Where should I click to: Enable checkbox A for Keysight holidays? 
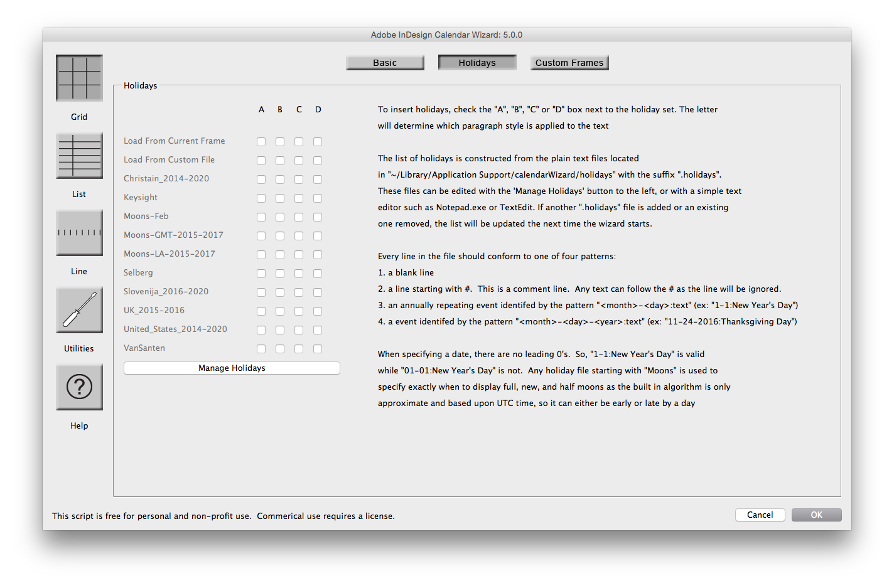click(261, 198)
